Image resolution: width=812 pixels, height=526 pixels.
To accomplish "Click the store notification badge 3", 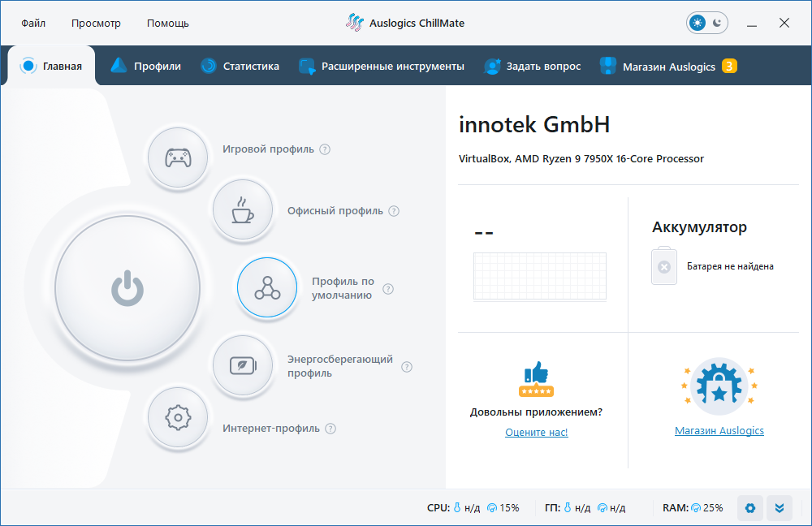I will 729,67.
